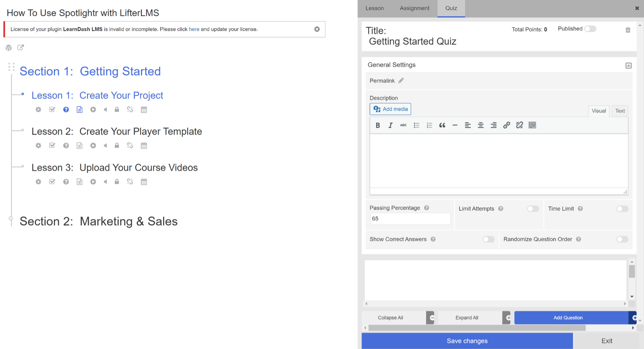Click the lock icon under Lesson 1
The width and height of the screenshot is (644, 349).
tap(117, 110)
